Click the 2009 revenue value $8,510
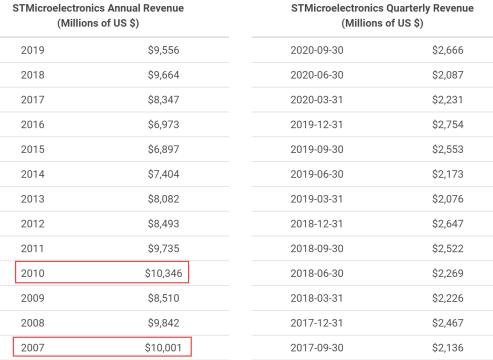The height and width of the screenshot is (360, 493). (x=163, y=298)
